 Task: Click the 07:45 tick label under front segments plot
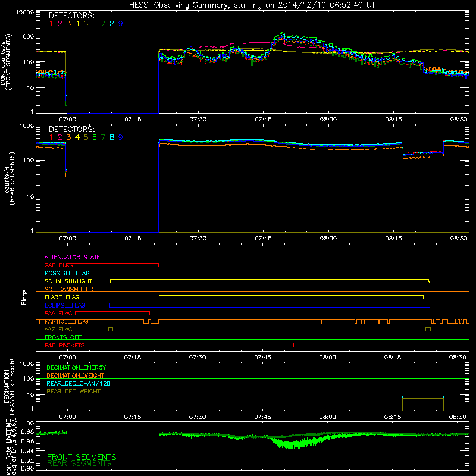tap(263, 120)
